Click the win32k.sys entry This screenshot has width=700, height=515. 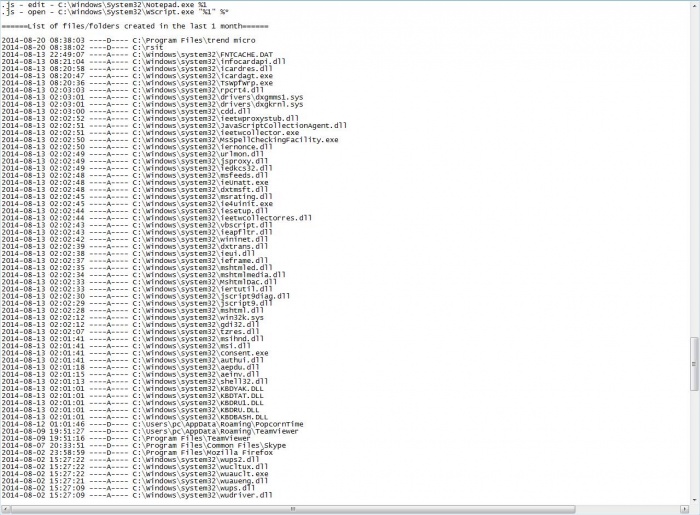[x=133, y=318]
